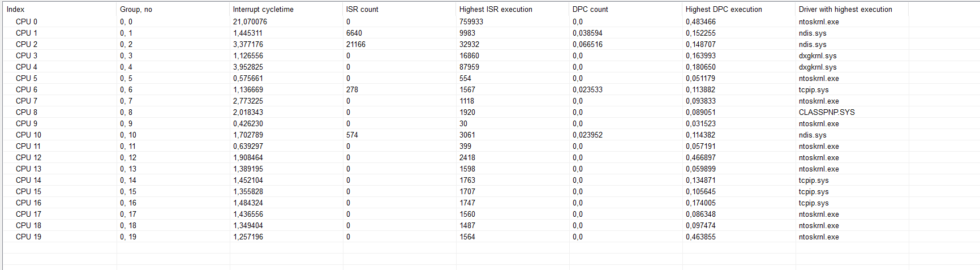Select the CPU 1 row

[x=27, y=33]
